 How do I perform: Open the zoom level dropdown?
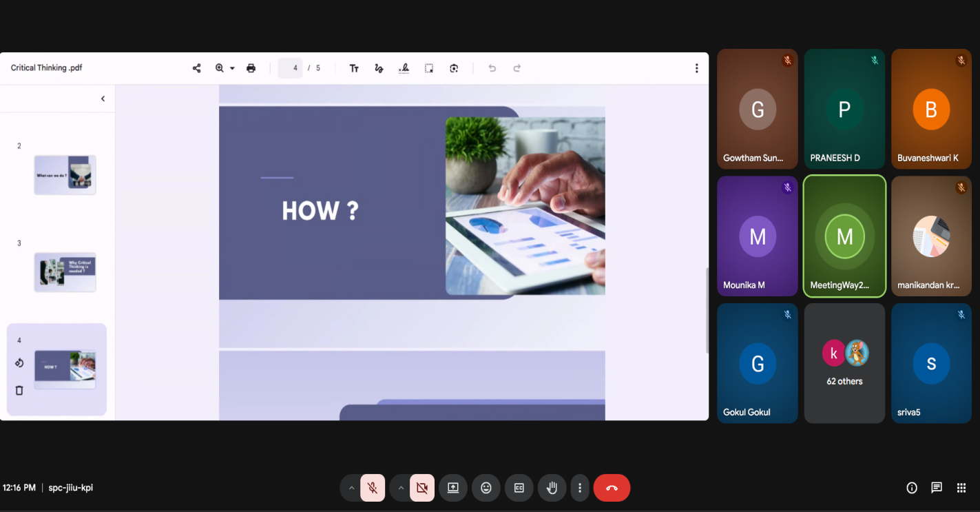tap(232, 68)
